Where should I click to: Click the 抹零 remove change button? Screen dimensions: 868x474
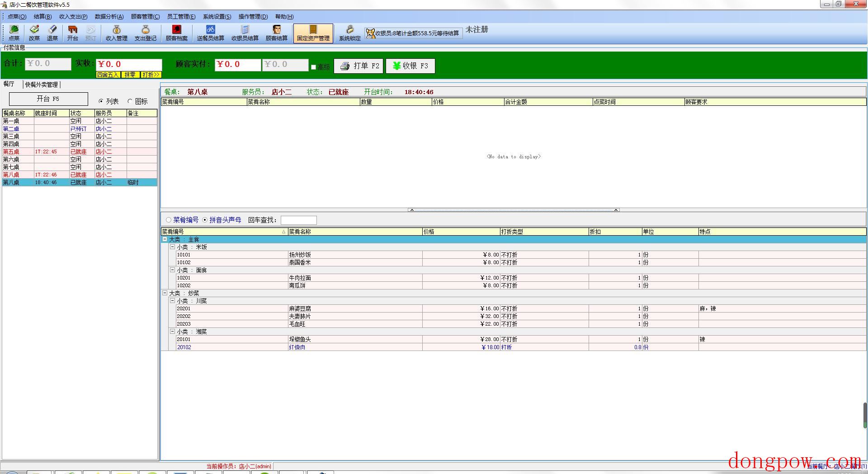[130, 75]
